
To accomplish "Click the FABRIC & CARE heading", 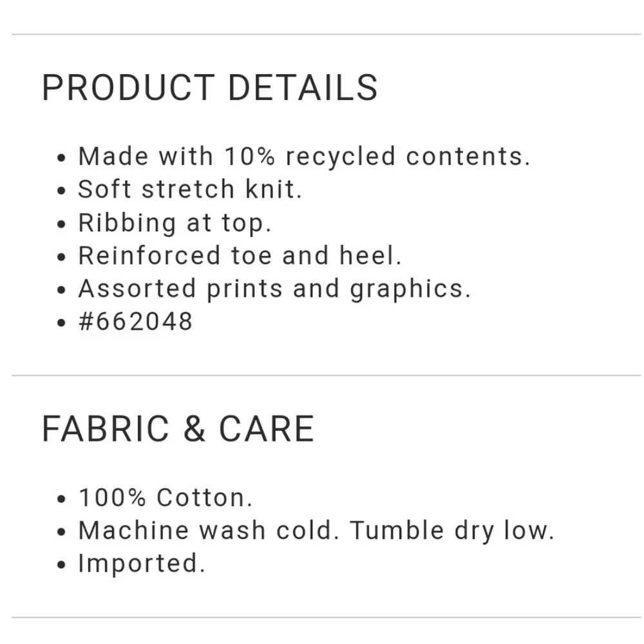I will [178, 428].
